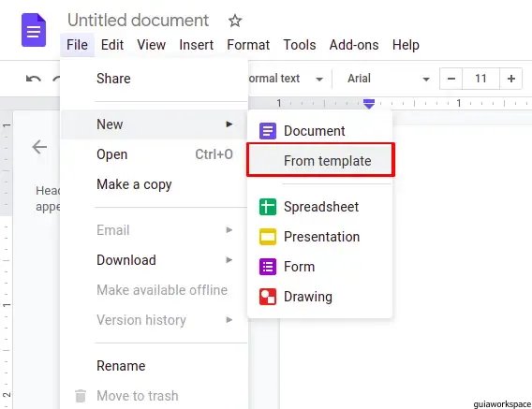Open the View menu
This screenshot has height=409, width=532.
[152, 45]
